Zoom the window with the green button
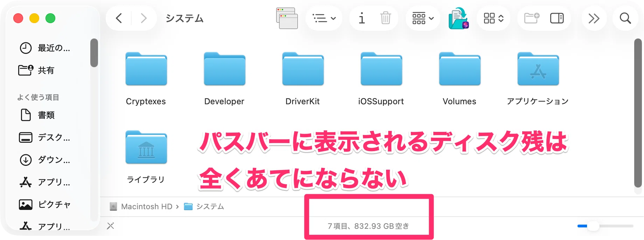644x240 pixels. tap(50, 18)
